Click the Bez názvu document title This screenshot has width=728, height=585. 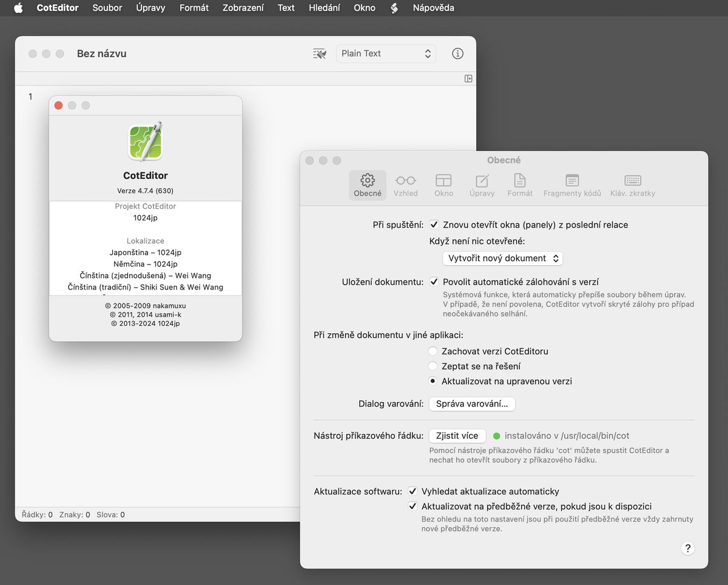coord(102,53)
